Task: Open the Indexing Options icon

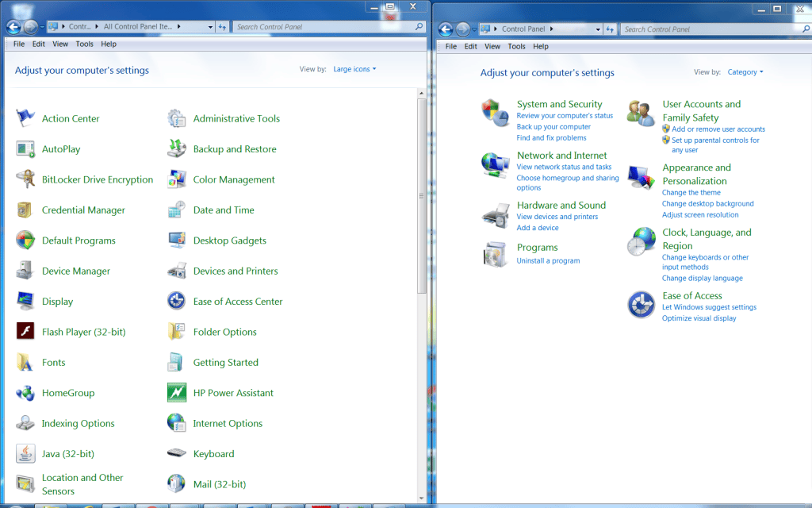Action: pos(25,423)
